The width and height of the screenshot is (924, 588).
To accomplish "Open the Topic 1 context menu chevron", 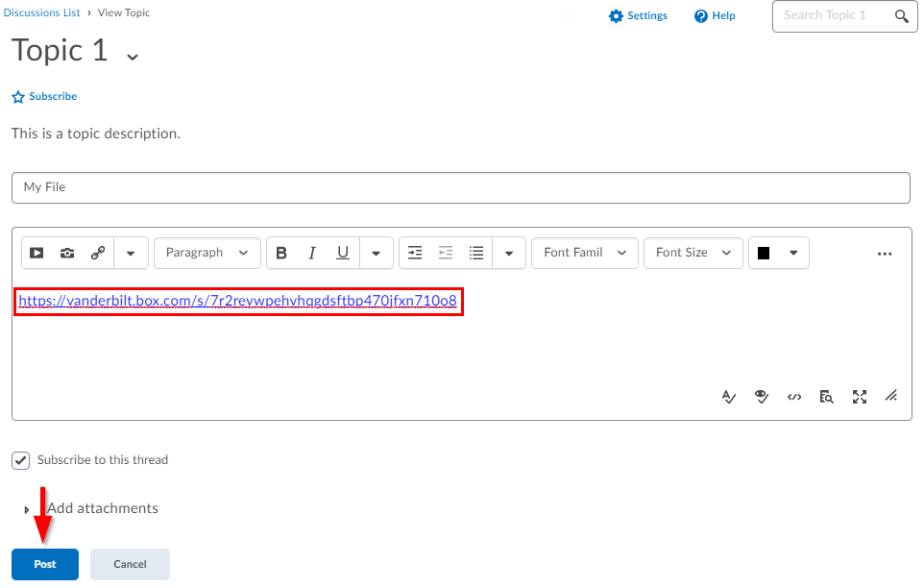I will click(133, 56).
